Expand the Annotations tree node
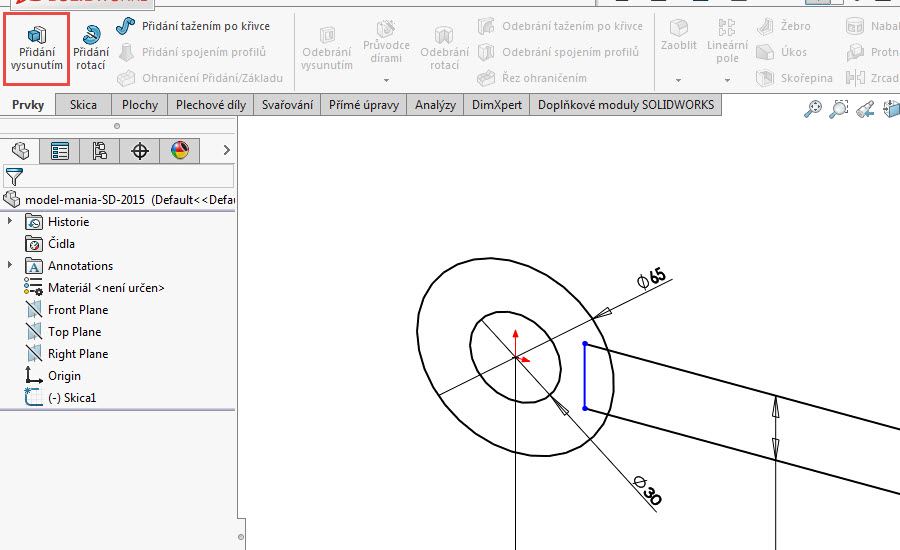 pos(11,266)
